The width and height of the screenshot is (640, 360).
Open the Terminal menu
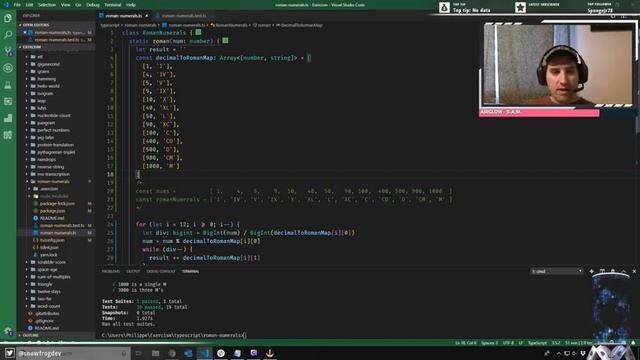113,5
